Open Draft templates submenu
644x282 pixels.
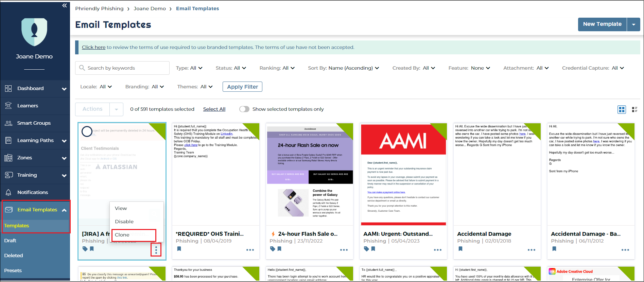coord(10,241)
